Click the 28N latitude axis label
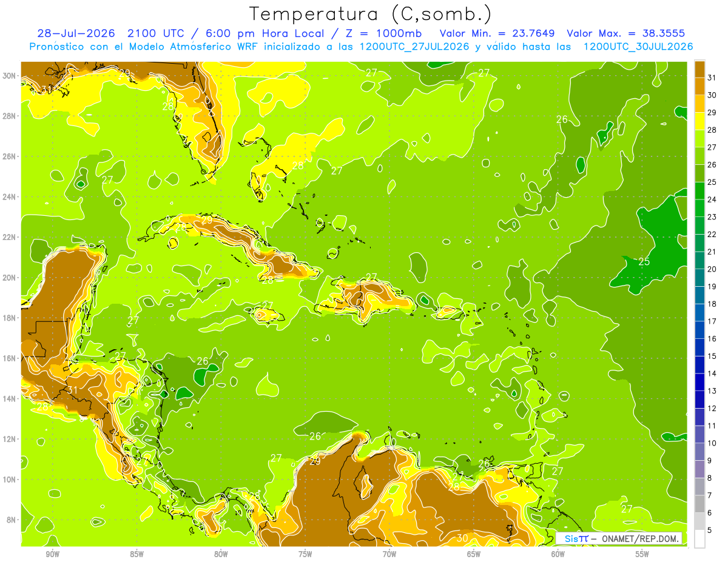This screenshot has height=562, width=728. 9,116
